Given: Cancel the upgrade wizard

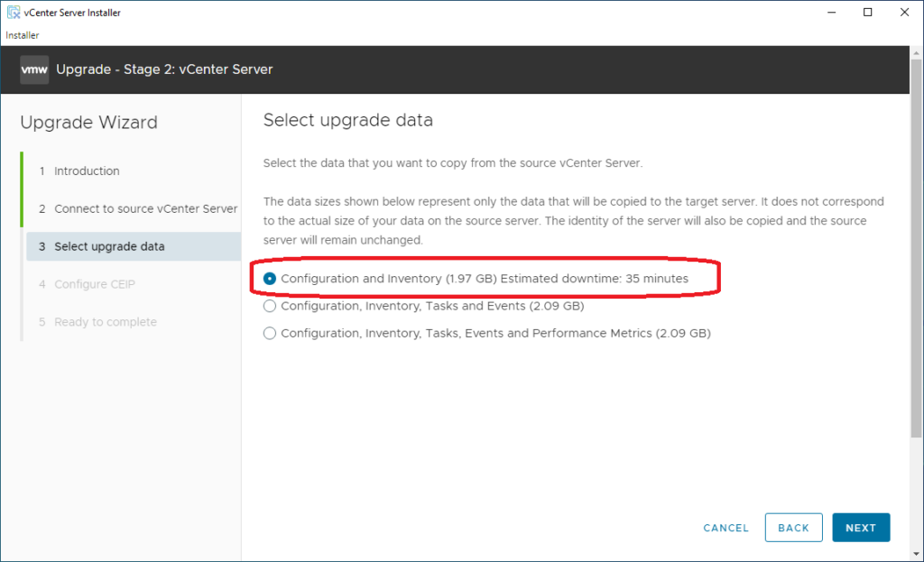Looking at the screenshot, I should tap(725, 528).
